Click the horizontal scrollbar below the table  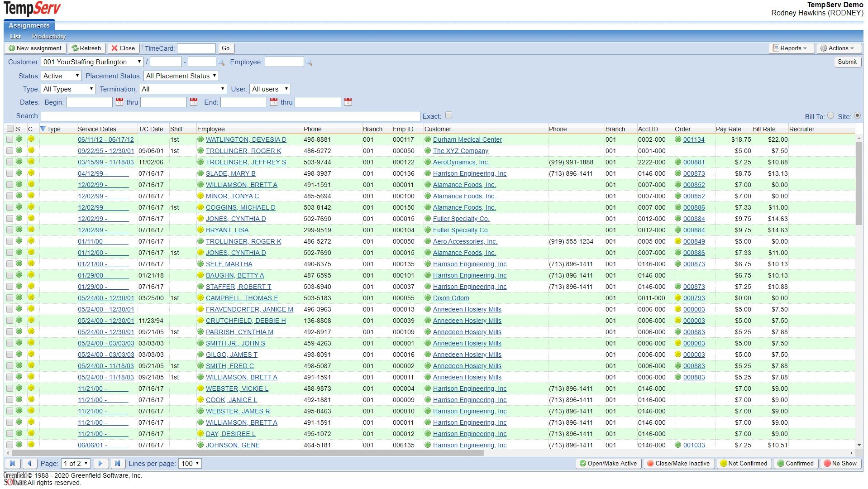tap(248, 453)
